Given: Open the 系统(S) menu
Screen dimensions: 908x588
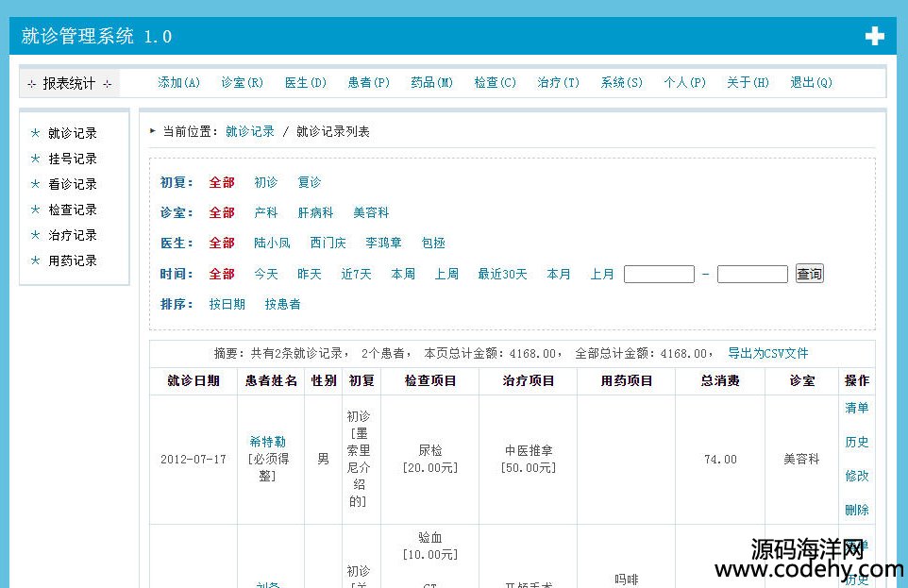Looking at the screenshot, I should tap(622, 82).
